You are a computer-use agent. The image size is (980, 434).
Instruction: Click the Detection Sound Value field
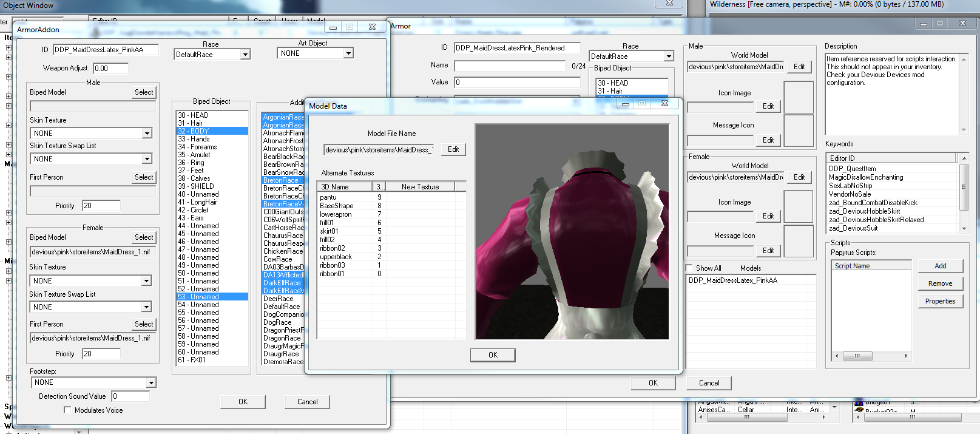(130, 396)
